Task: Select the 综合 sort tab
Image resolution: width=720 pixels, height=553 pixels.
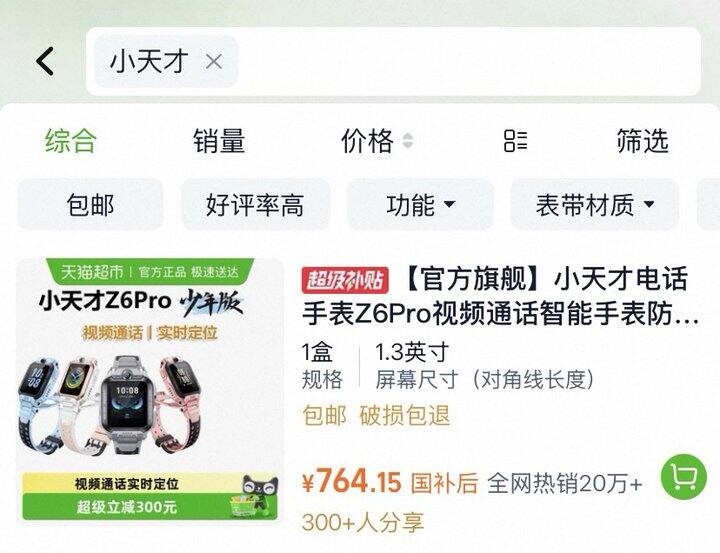Action: pos(71,141)
